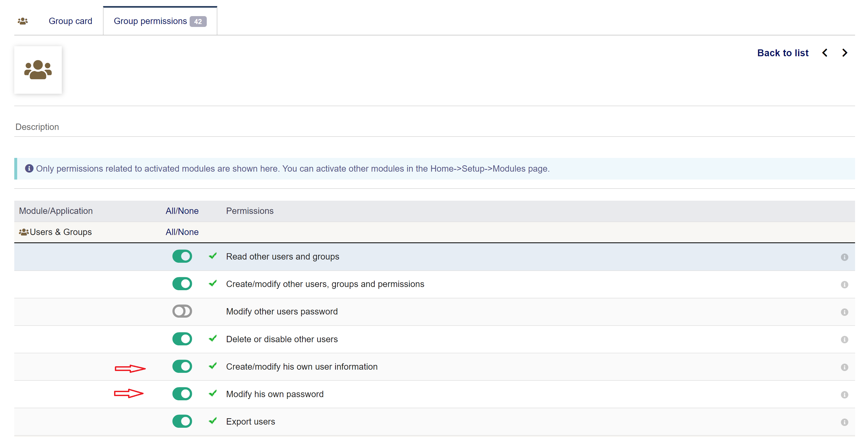Click 'Read other users and groups' text
The image size is (868, 437).
(x=282, y=257)
